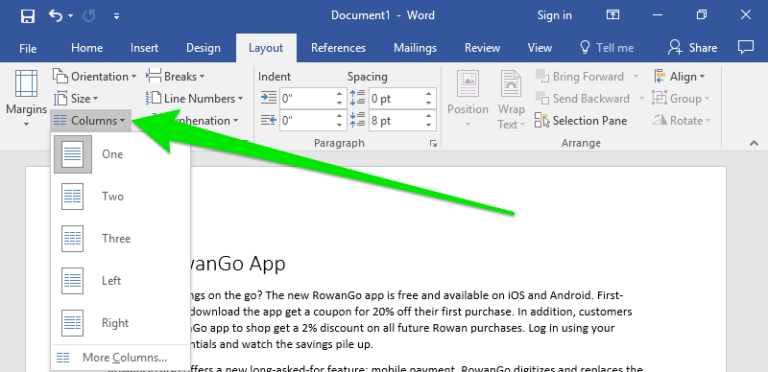Click the comments speech bubble icon
Viewport: 768px width, 372px height.
(x=745, y=47)
